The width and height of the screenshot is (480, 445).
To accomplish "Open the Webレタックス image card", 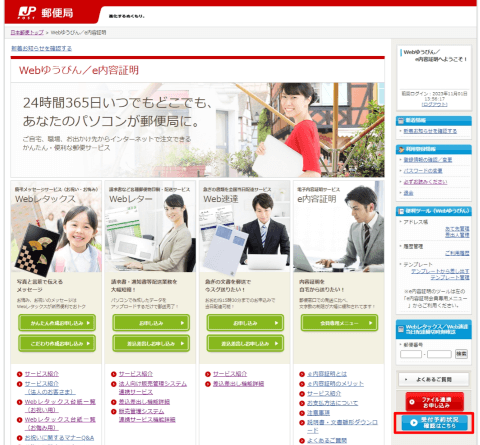I will [56, 227].
